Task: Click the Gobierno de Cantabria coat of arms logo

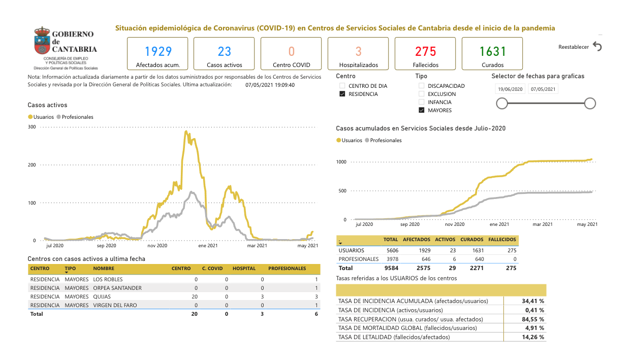Action: 41,42
